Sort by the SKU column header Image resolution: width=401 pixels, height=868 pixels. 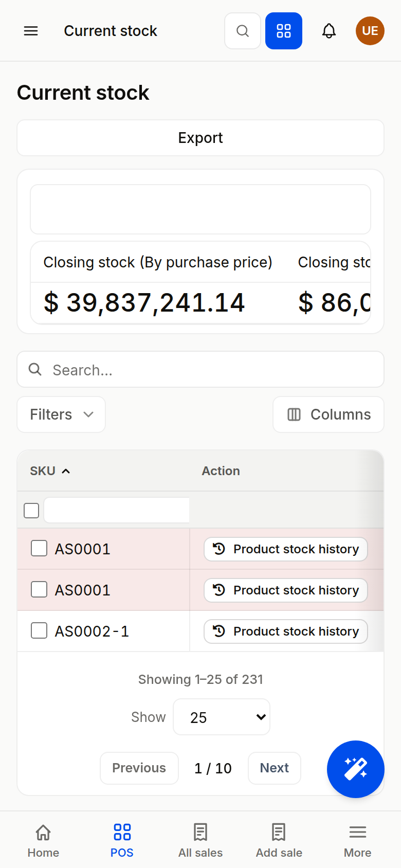[50, 471]
